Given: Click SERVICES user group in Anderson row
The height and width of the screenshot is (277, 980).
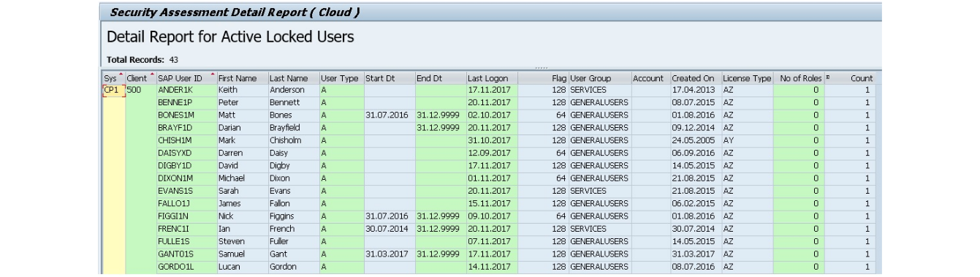Looking at the screenshot, I should (599, 89).
